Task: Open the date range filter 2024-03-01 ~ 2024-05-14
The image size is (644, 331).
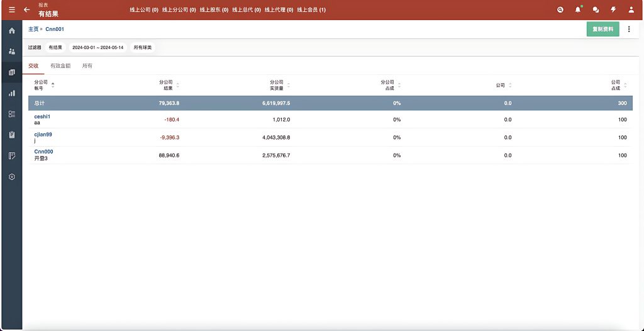Action: pyautogui.click(x=97, y=47)
